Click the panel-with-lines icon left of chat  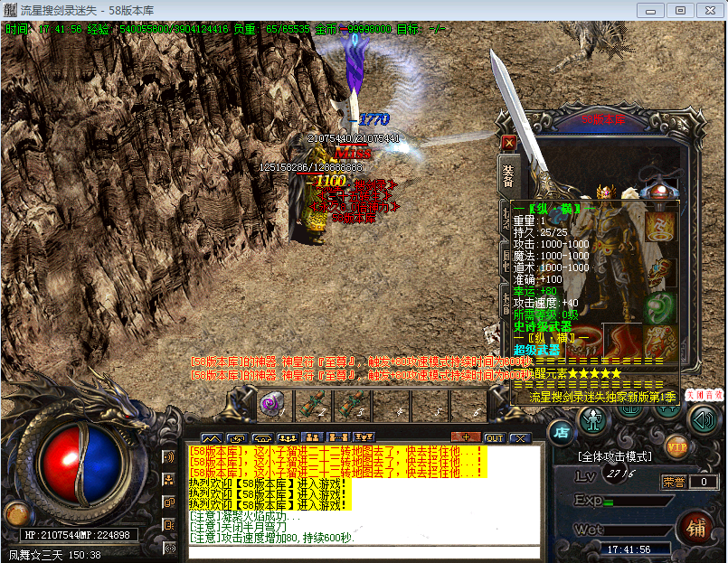pyautogui.click(x=169, y=525)
